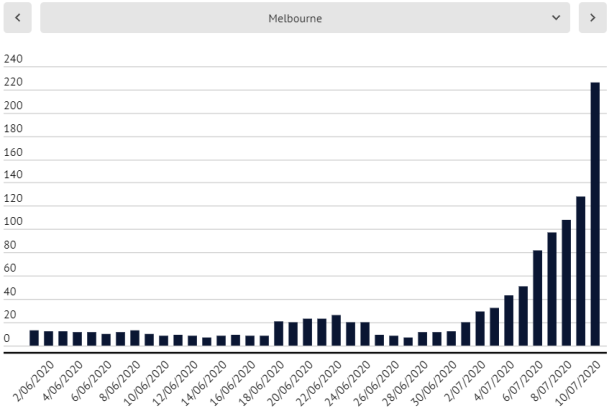Click the 220 y-axis value
Image resolution: width=609 pixels, height=411 pixels.
click(x=13, y=82)
